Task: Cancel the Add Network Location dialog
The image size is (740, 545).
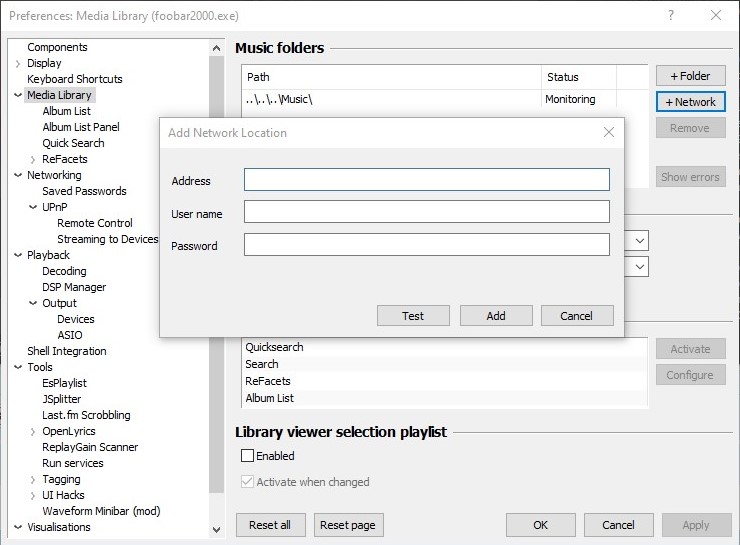Action: coord(576,315)
